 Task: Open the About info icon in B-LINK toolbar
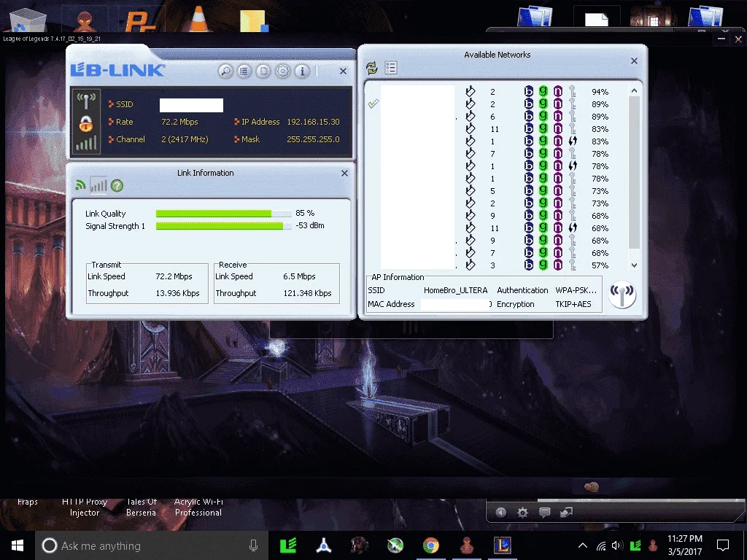[301, 71]
